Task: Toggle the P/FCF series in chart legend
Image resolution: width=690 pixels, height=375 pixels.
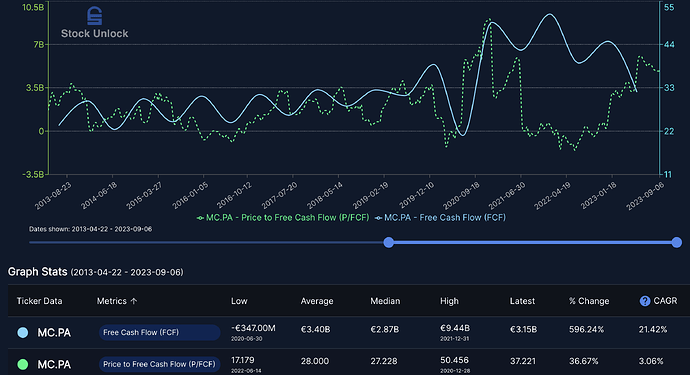Action: click(283, 217)
